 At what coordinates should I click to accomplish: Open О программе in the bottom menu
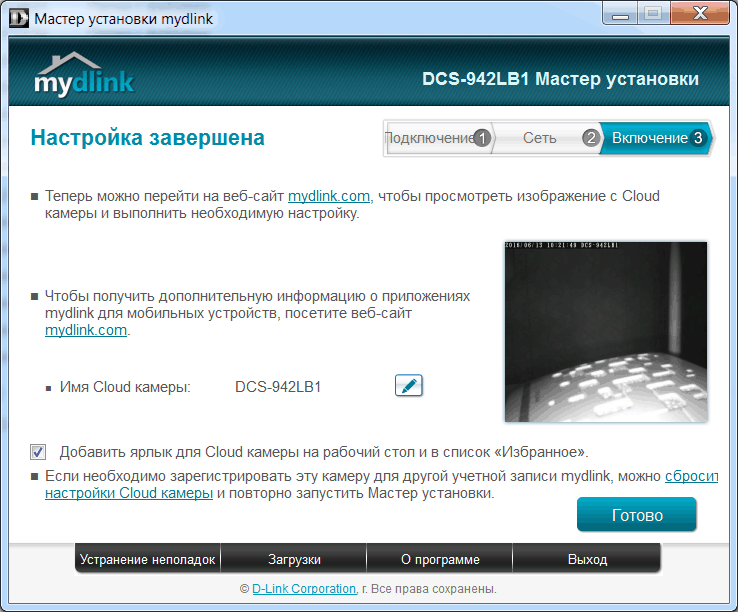pos(440,559)
